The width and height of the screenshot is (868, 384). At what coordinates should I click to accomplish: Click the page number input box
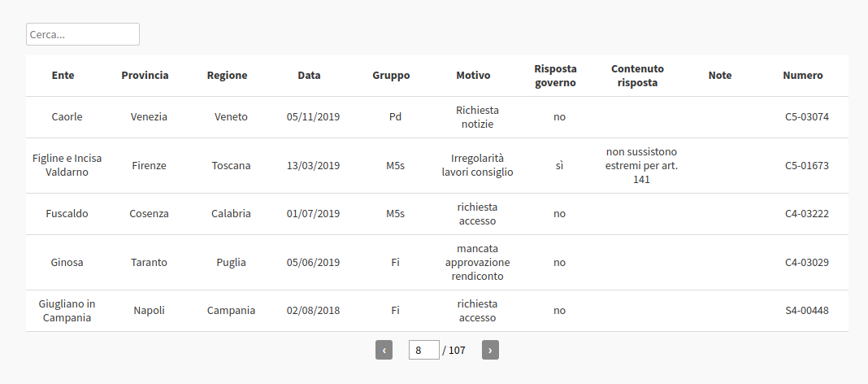pyautogui.click(x=424, y=350)
